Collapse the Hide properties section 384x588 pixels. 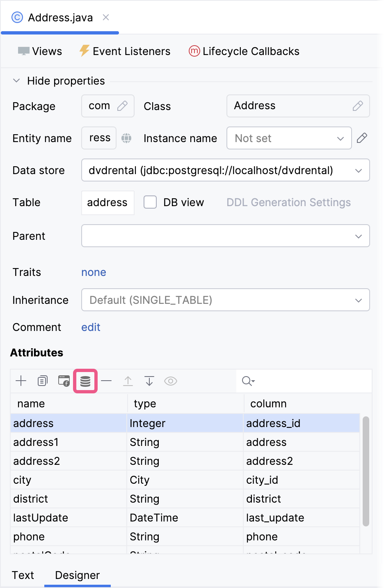(x=16, y=80)
